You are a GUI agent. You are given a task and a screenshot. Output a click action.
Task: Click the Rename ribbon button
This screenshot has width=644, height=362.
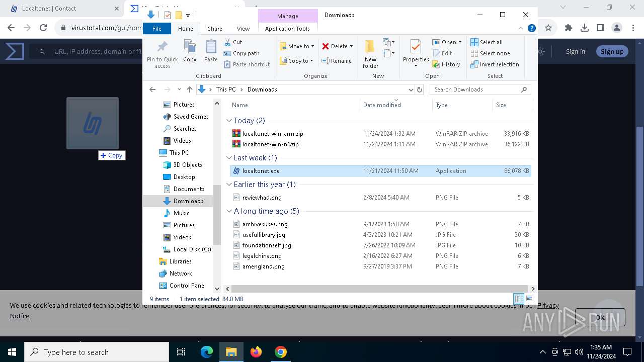337,61
